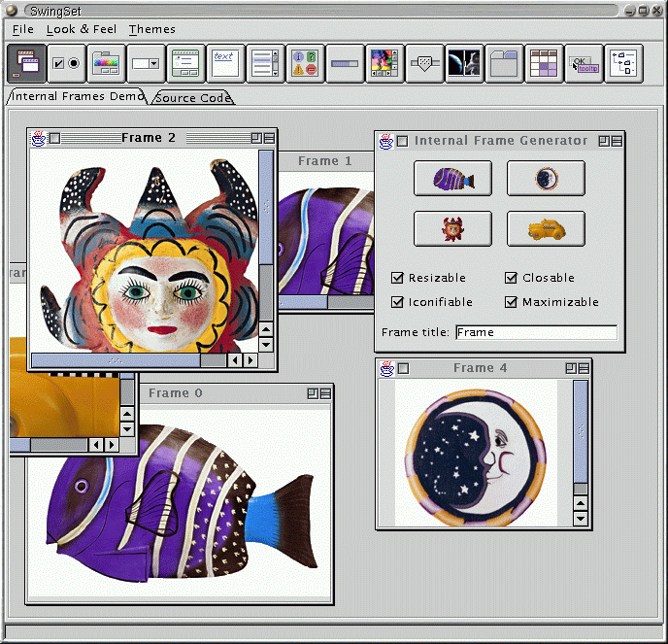Click the Java cup icon in Frame 2 title
Viewport: 668px width, 644px height.
[x=38, y=139]
